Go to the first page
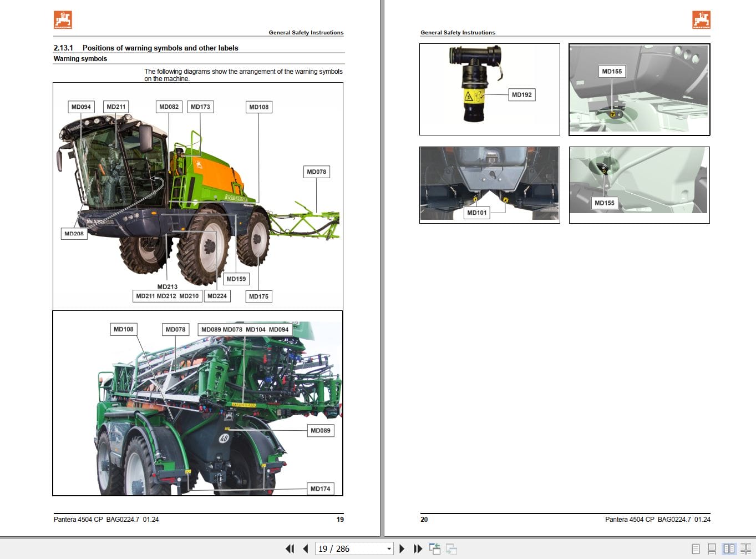The width and height of the screenshot is (756, 559). pyautogui.click(x=290, y=548)
